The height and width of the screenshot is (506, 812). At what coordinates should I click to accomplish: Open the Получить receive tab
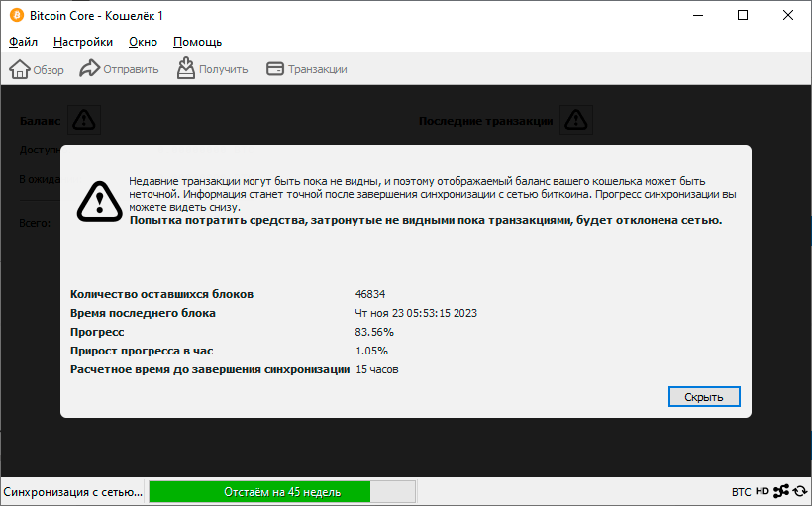212,69
